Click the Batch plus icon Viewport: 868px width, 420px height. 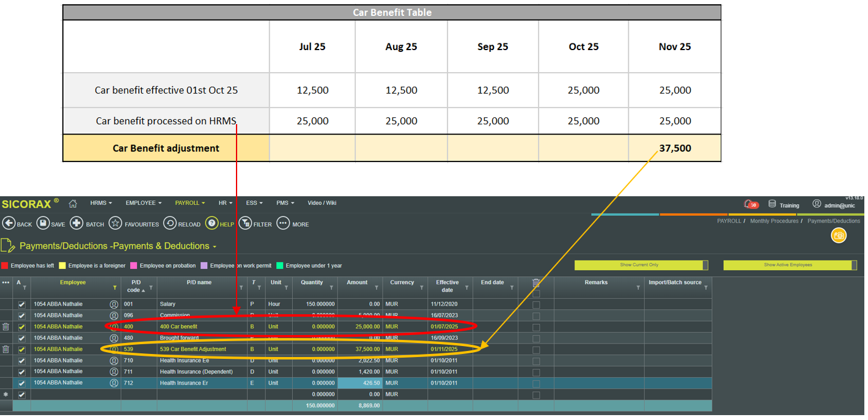pos(76,223)
